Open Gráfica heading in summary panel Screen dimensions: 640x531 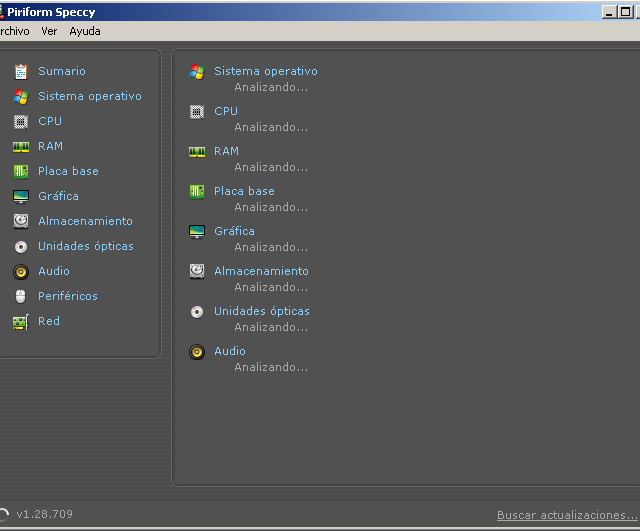(x=234, y=231)
